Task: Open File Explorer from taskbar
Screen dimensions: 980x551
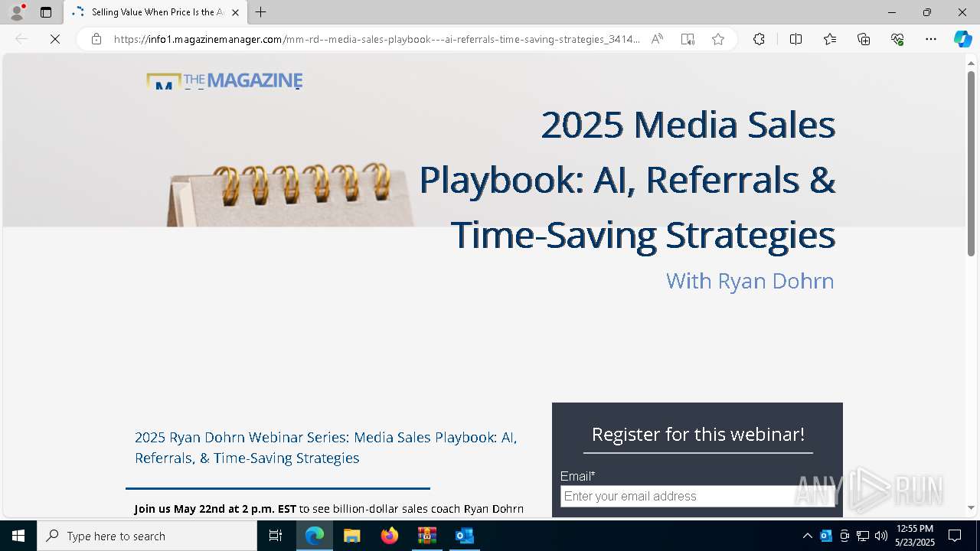Action: click(x=351, y=536)
